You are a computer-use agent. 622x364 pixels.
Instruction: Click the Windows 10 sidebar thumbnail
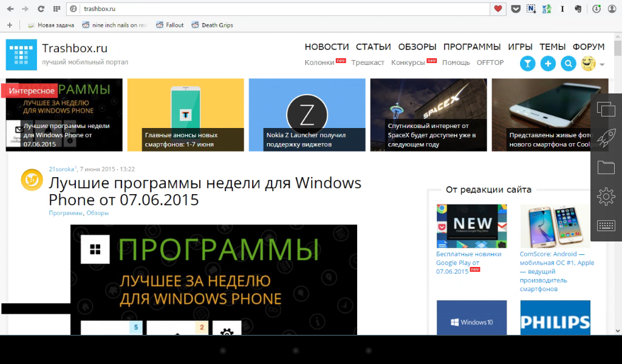[471, 318]
